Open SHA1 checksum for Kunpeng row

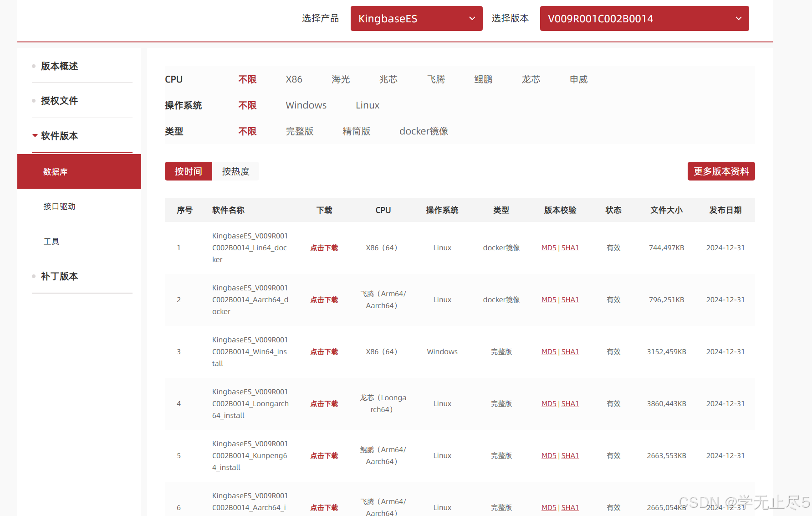(570, 456)
